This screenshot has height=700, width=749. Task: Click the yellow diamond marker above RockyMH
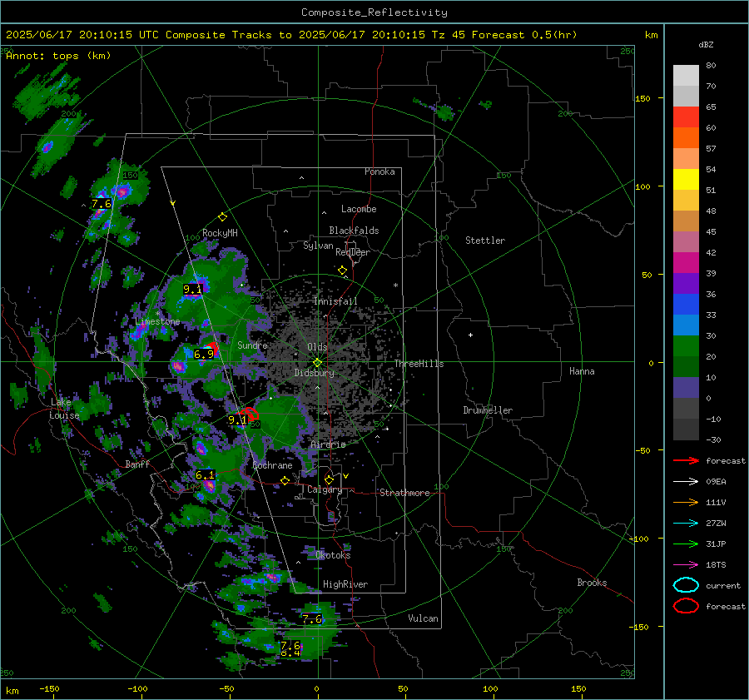(222, 217)
